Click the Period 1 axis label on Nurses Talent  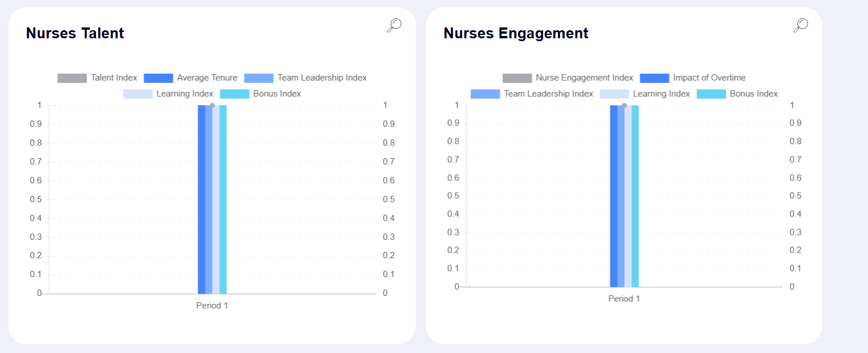click(212, 305)
